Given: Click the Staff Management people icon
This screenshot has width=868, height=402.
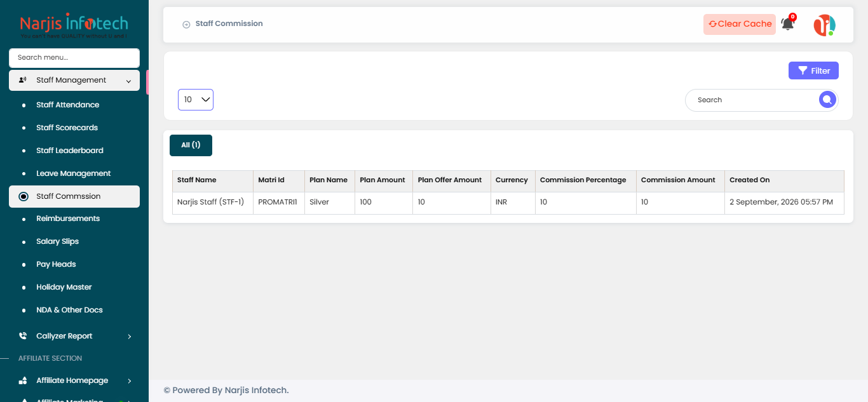Looking at the screenshot, I should pos(23,80).
